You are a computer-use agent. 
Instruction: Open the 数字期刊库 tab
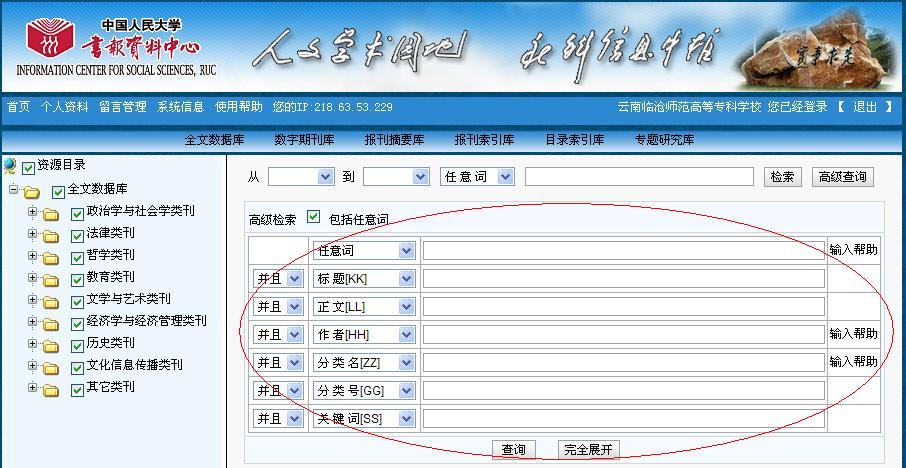coord(304,140)
